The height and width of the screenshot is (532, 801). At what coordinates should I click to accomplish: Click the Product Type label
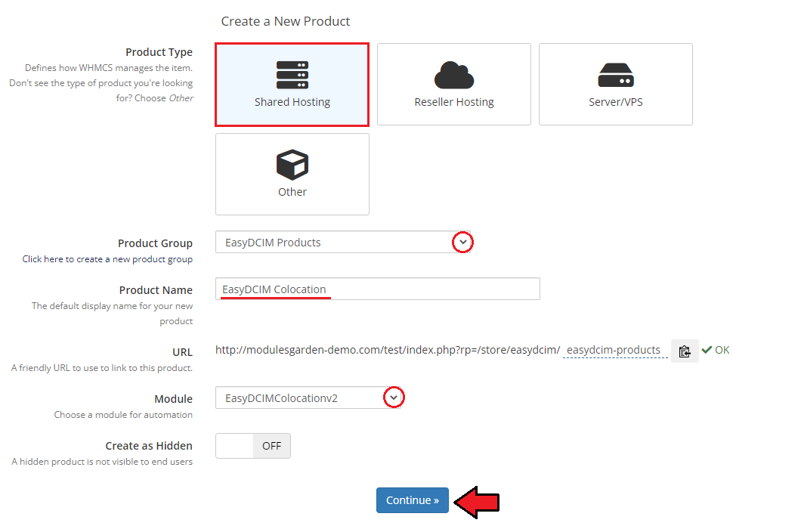(159, 52)
